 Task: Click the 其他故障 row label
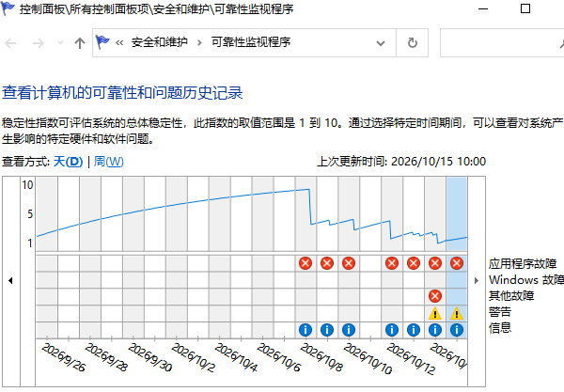pyautogui.click(x=511, y=296)
